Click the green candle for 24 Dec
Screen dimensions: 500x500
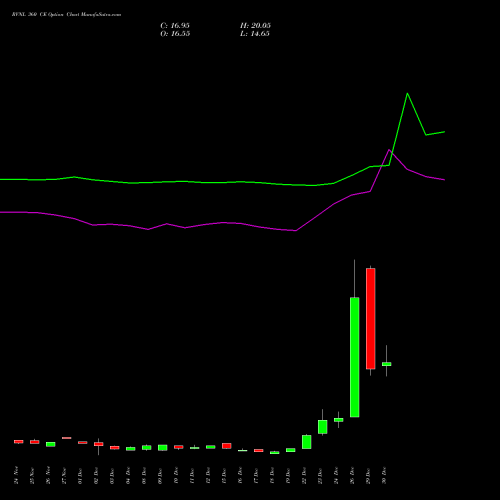click(x=339, y=420)
